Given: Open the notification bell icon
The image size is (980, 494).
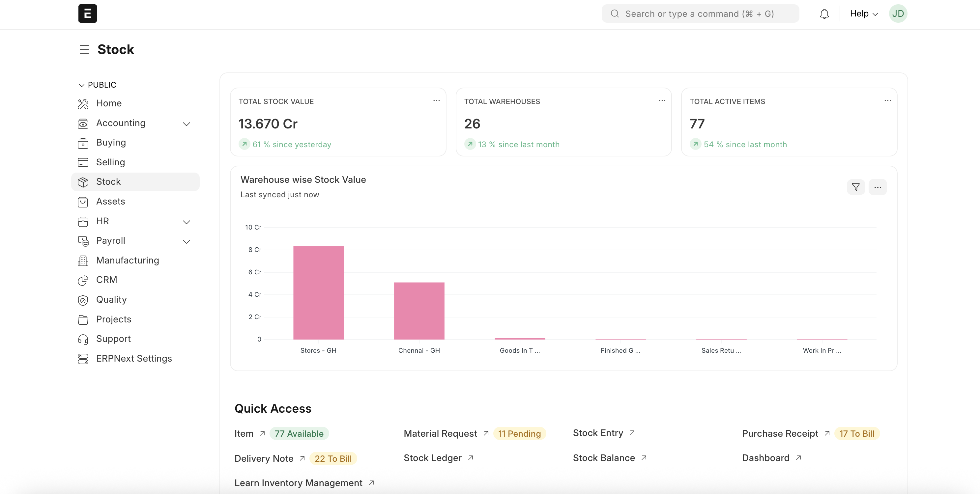Looking at the screenshot, I should (x=824, y=13).
